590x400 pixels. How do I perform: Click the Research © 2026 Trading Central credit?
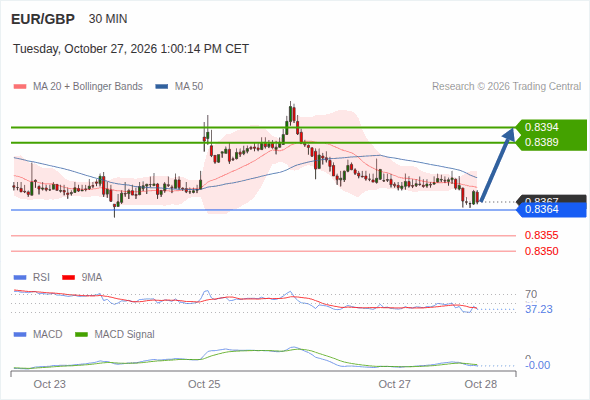506,87
